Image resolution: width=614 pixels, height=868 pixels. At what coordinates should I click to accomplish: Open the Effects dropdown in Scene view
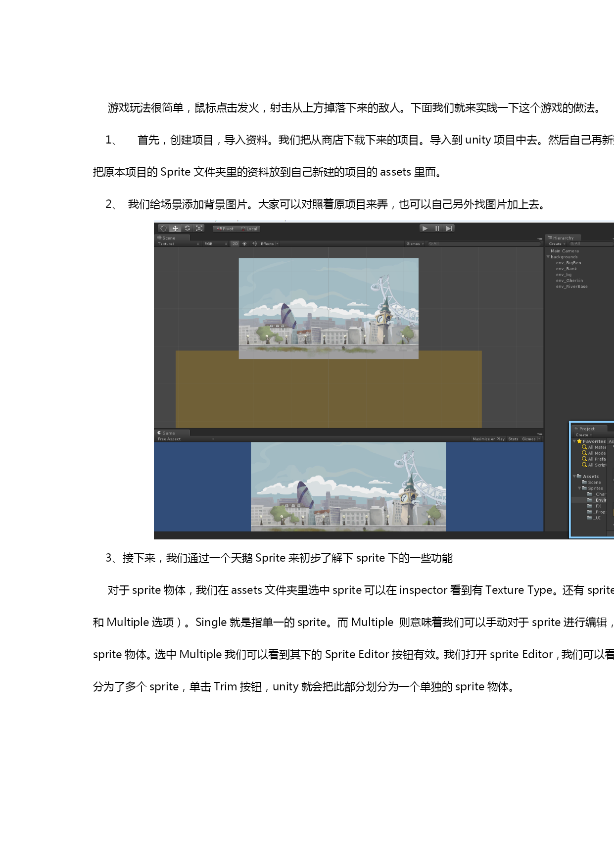point(269,244)
